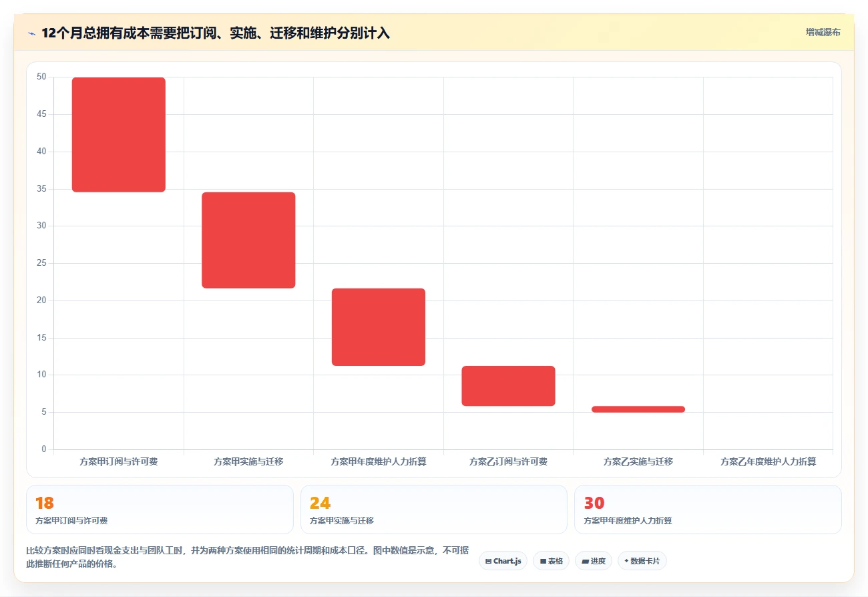Click the y-axis value 25
The width and height of the screenshot is (868, 597).
[41, 263]
